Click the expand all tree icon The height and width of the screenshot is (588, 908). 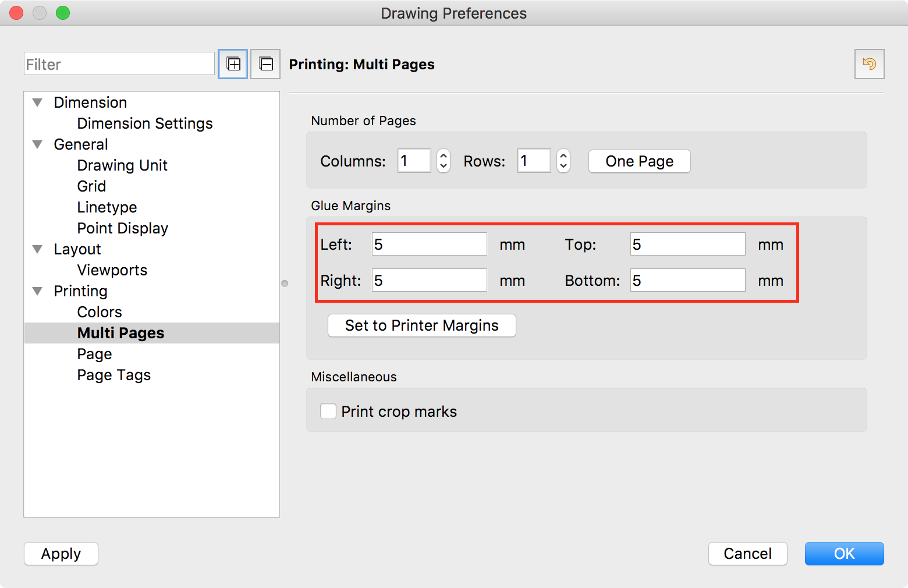[233, 64]
